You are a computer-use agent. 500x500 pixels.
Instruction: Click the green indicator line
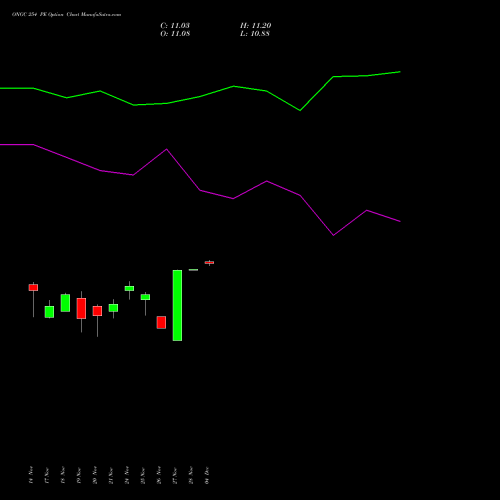[x=200, y=97]
